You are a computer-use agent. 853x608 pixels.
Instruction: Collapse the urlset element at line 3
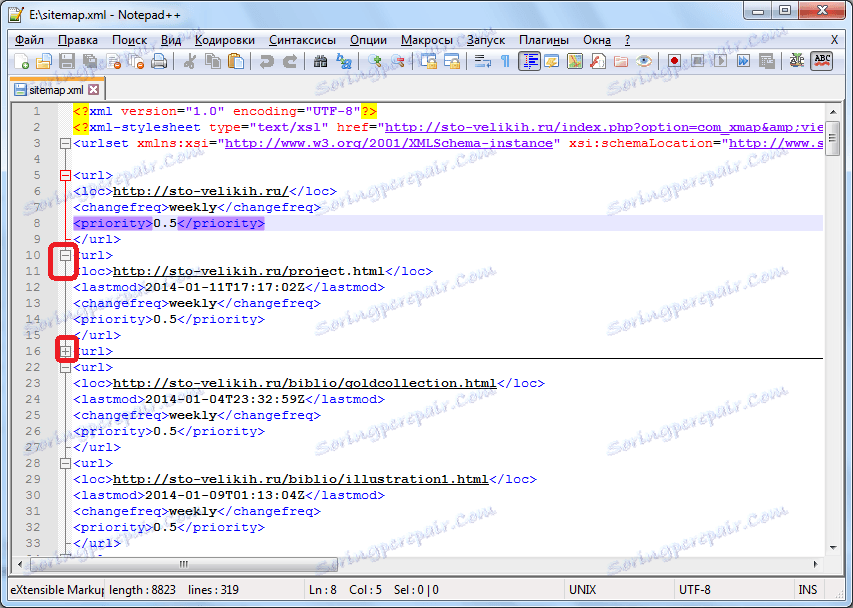click(x=64, y=143)
